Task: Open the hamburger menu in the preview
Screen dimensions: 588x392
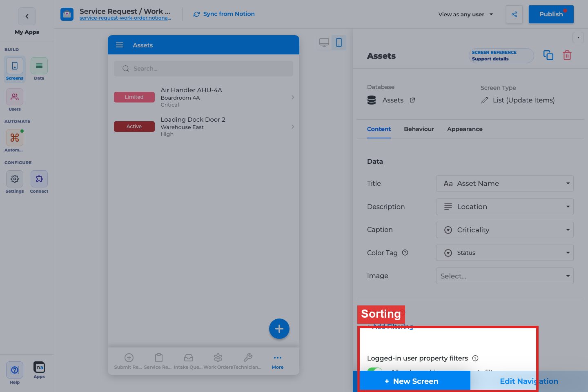Action: [120, 45]
